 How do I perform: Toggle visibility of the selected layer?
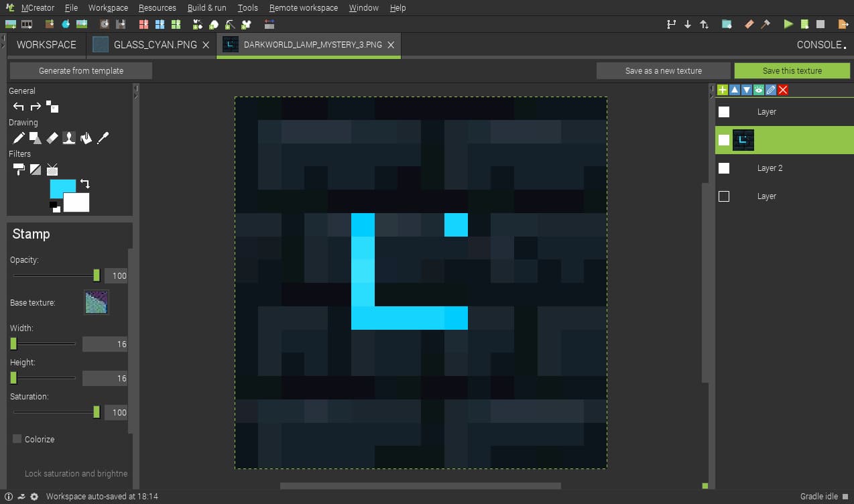(x=724, y=139)
